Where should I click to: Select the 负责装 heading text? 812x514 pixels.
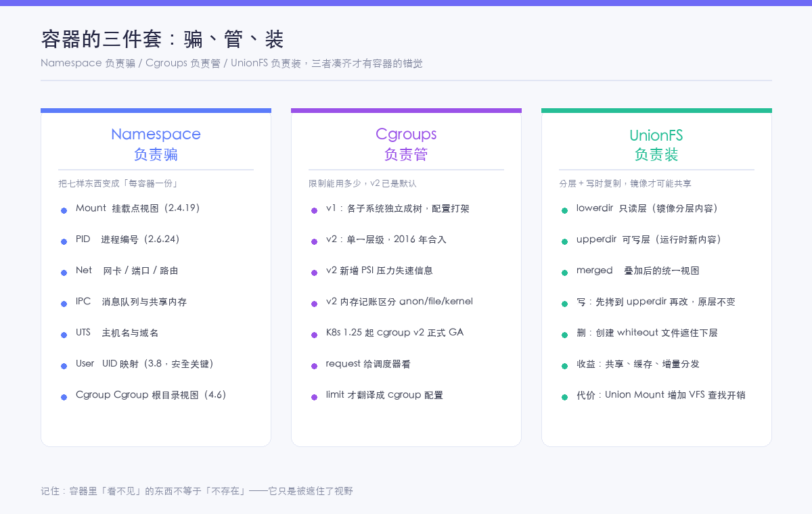[x=656, y=154]
